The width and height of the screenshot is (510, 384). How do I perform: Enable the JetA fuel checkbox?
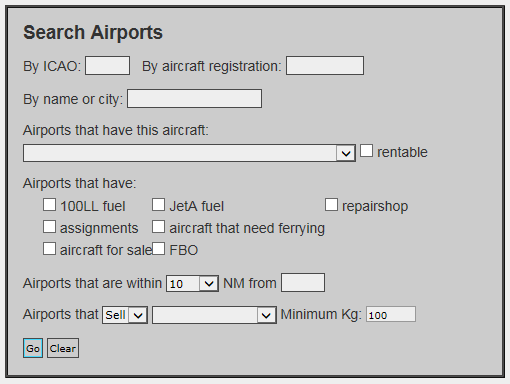pyautogui.click(x=158, y=205)
